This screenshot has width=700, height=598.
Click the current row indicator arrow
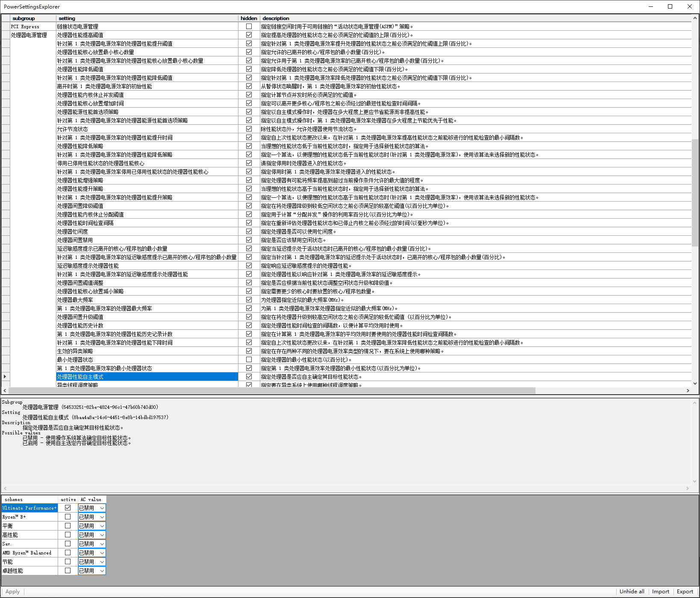[5, 377]
